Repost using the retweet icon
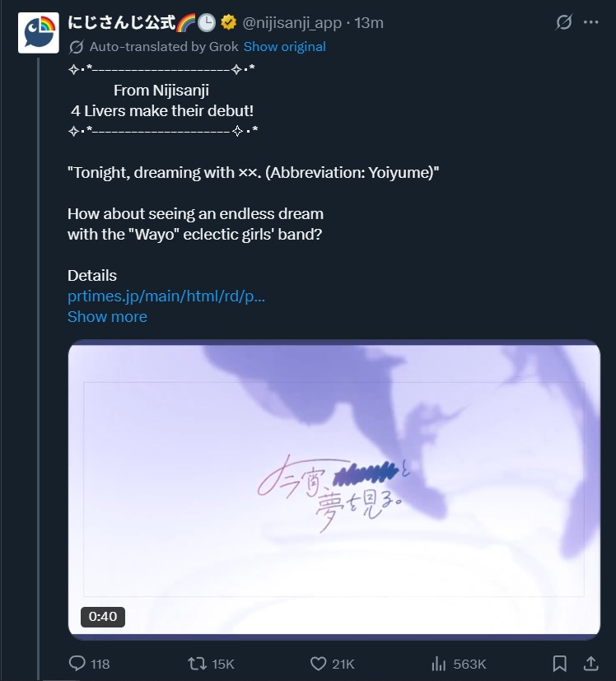 click(197, 663)
